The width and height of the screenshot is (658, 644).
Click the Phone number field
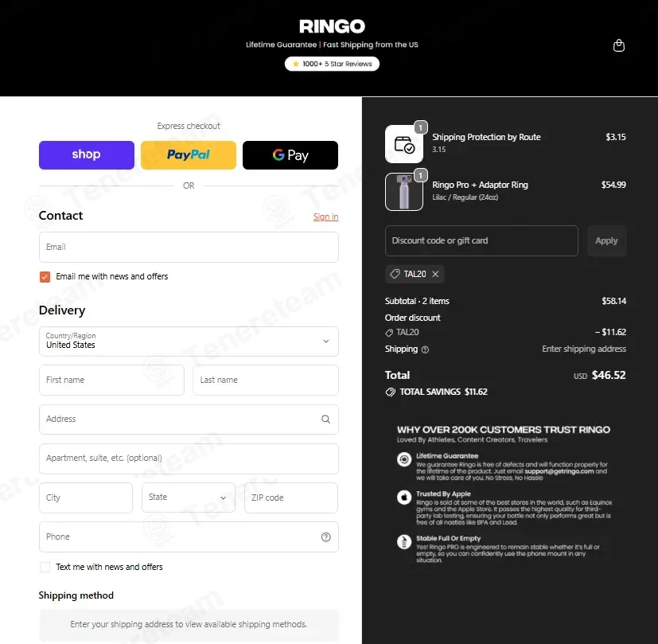click(x=189, y=537)
